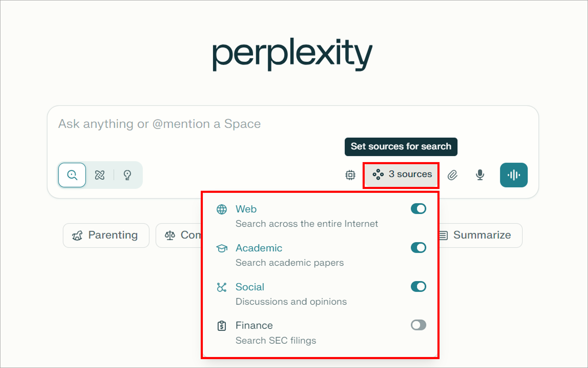Click the Academic graduation cap icon
This screenshot has width=588, height=368.
[222, 248]
